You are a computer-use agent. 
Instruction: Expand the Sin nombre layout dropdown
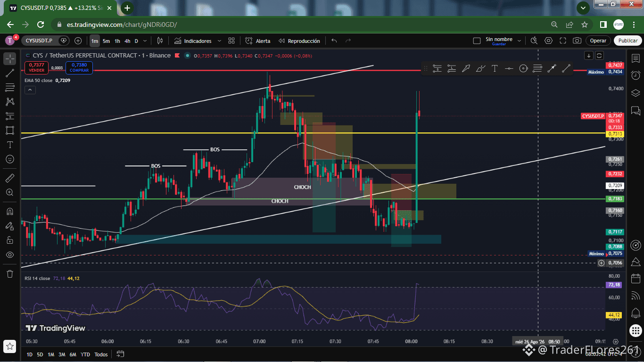[x=519, y=41]
